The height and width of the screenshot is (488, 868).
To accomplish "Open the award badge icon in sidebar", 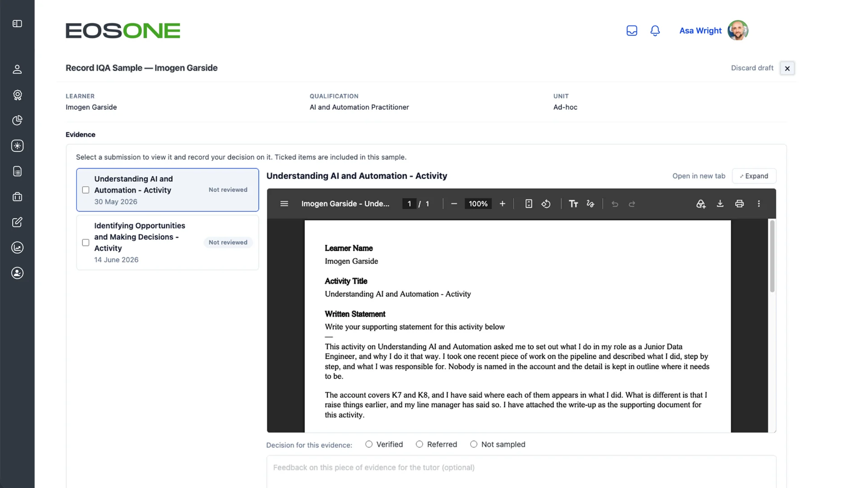I will point(17,95).
